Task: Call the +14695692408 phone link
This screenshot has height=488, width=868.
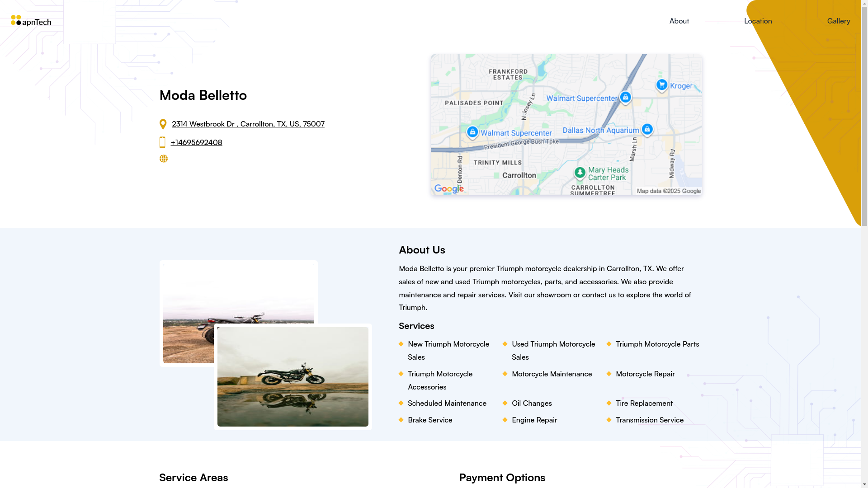Action: point(196,142)
